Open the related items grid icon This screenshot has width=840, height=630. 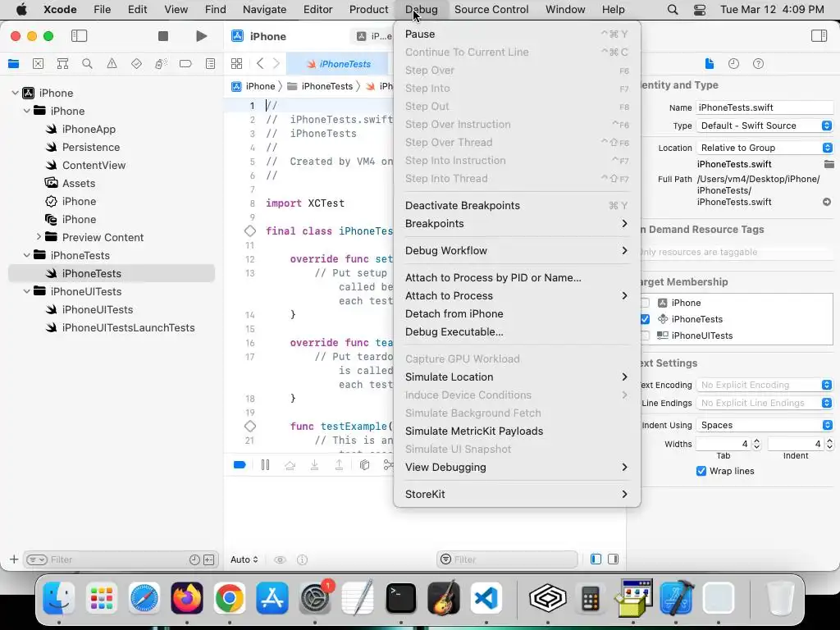tap(236, 64)
